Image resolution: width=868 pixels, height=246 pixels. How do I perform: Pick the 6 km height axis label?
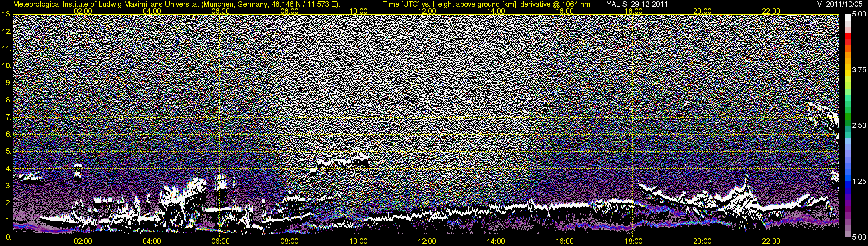tap(8, 135)
